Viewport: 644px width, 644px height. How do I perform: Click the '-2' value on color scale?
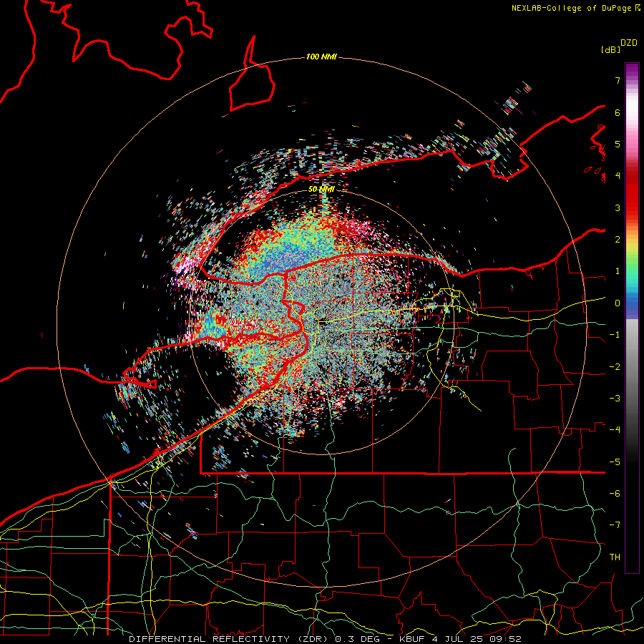coord(615,367)
